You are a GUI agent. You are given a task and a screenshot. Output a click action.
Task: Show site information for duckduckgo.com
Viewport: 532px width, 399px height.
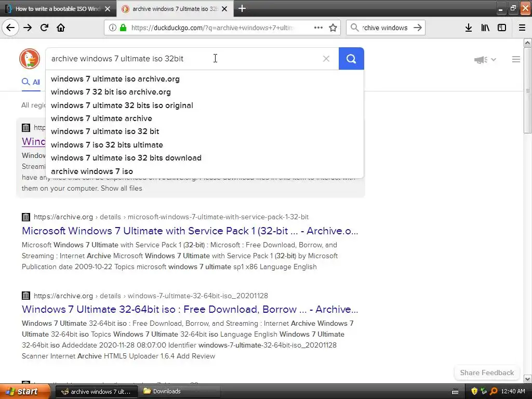[113, 28]
